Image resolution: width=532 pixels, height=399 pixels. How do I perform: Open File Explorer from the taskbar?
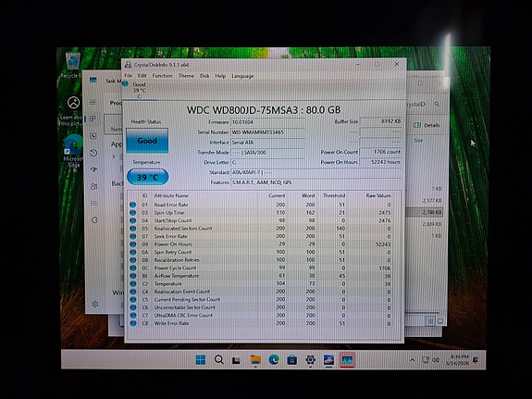click(x=255, y=360)
